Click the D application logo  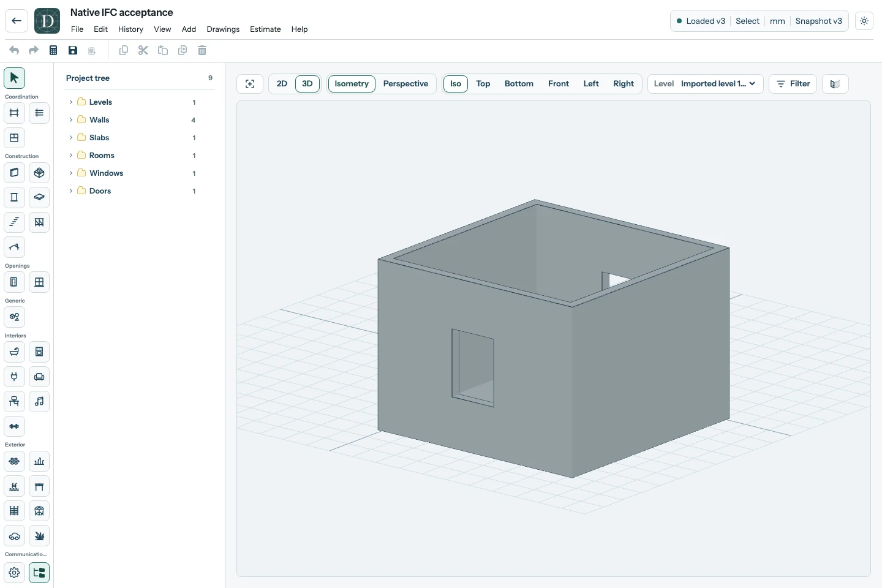47,21
